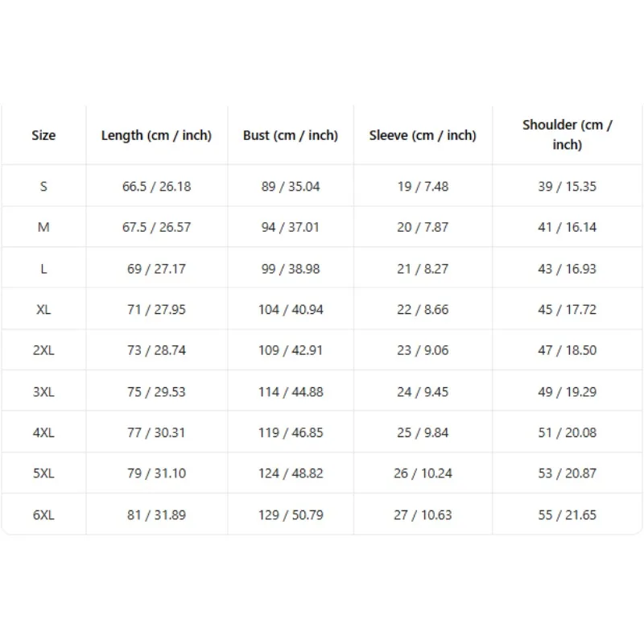Click the 2XL size cell
644x644 pixels.
click(x=43, y=350)
